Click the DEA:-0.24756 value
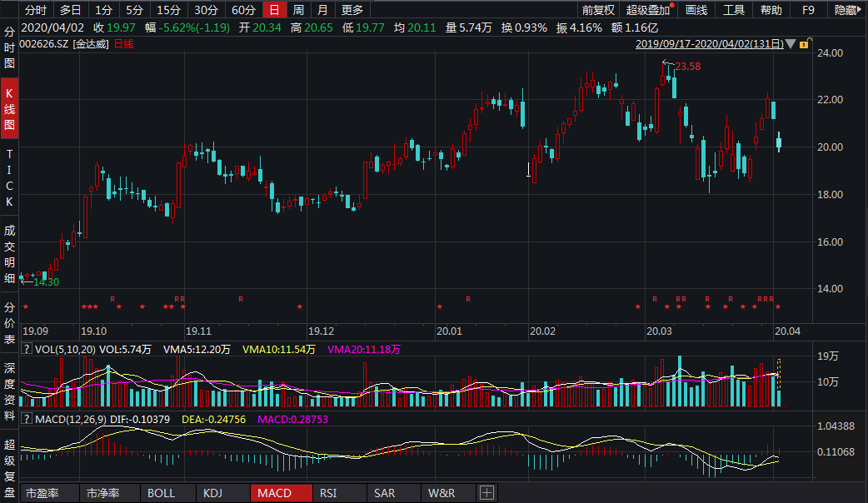This screenshot has width=868, height=503. 214,419
